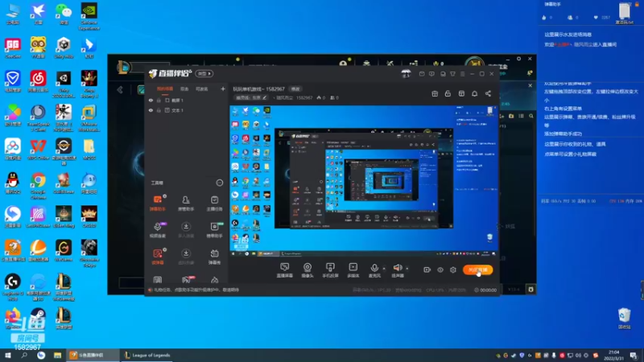Screen dimensions: 644x362
Task: Open the 读弹幕 tool
Action: 157,257
